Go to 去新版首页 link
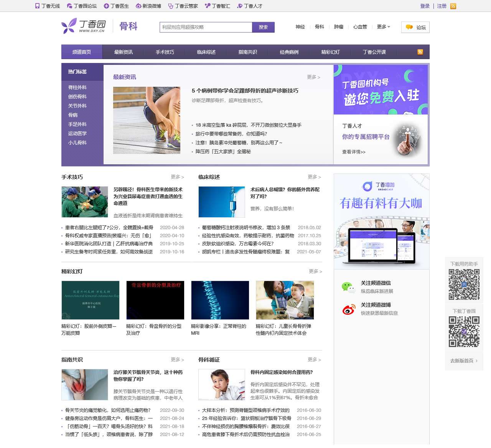Image resolution: width=491 pixels, height=448 pixels. click(x=464, y=361)
